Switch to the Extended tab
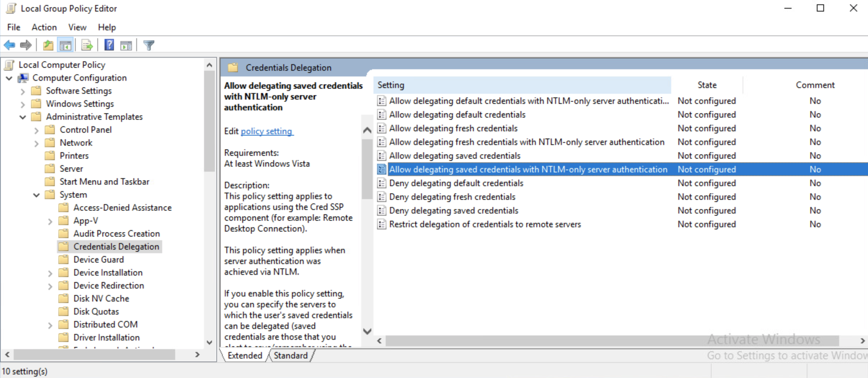 pos(245,356)
